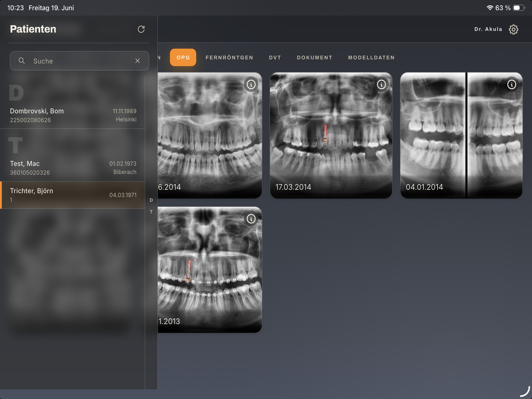Click birthdate 11.11.1989
This screenshot has height=399, width=532.
tap(125, 111)
